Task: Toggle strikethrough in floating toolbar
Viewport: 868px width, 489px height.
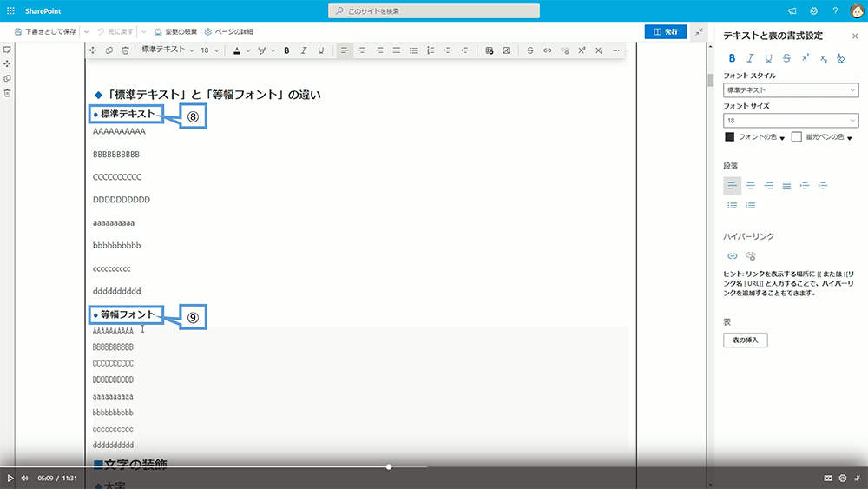Action: click(x=530, y=50)
